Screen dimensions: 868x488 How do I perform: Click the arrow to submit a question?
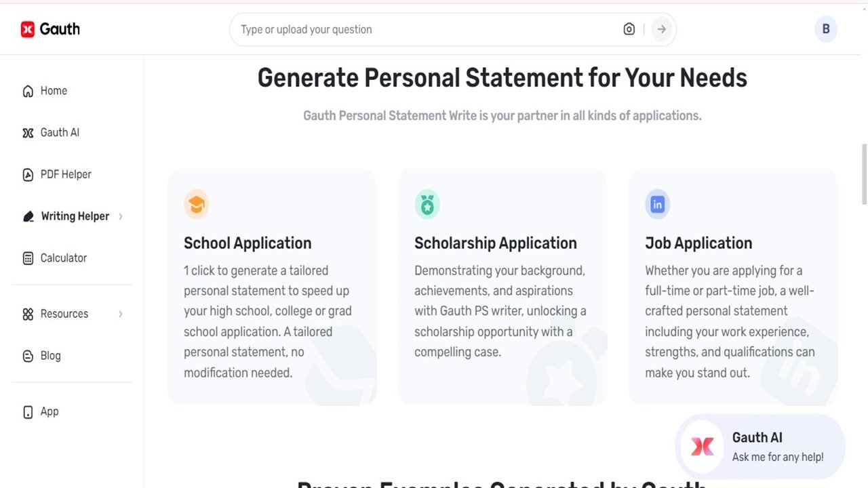point(661,29)
